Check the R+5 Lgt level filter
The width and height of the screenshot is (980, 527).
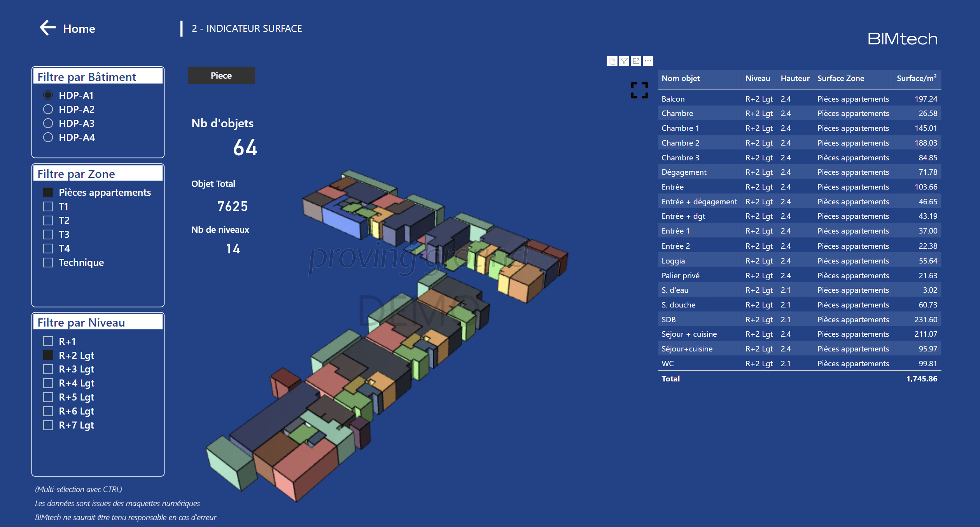click(48, 397)
